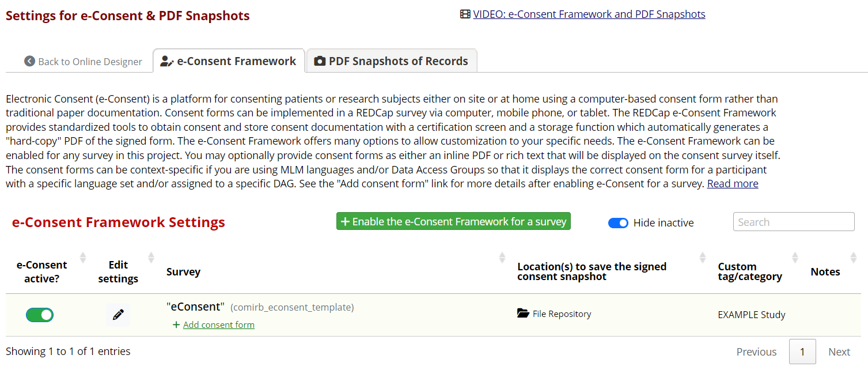Click the camera icon on PDF Snapshots tab
The width and height of the screenshot is (868, 389).
(321, 60)
